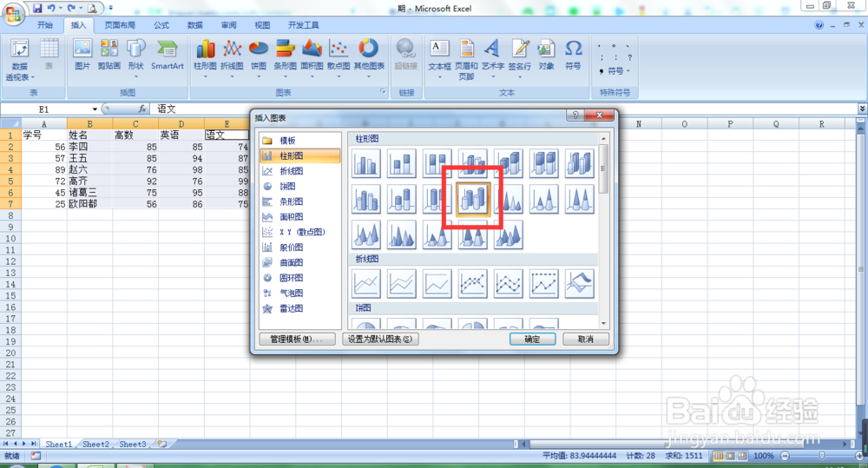Open the 散点图 scatter chart ribbon button
This screenshot has width=868, height=468.
pos(339,58)
